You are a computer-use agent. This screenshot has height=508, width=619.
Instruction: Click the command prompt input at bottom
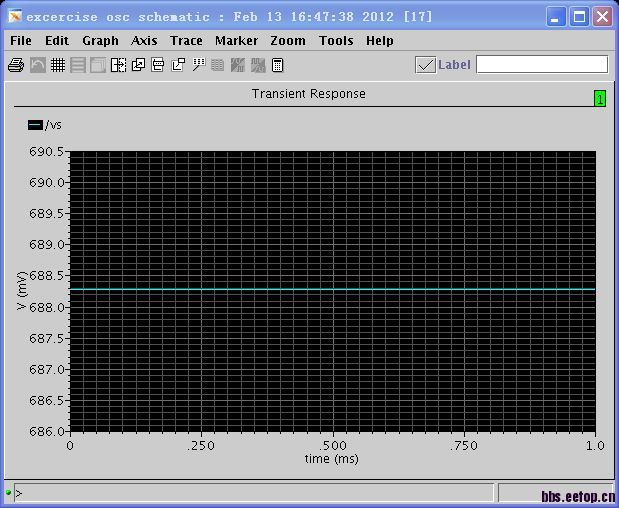coord(250,493)
